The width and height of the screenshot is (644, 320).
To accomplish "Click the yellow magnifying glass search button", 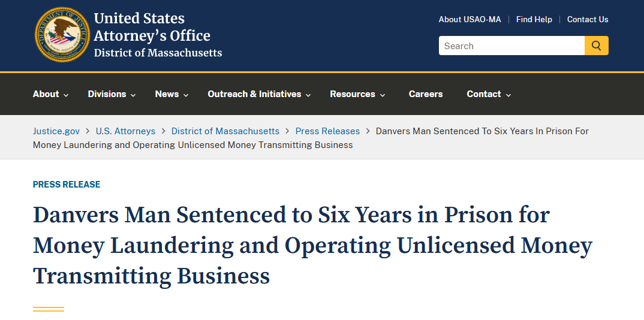I will (597, 46).
